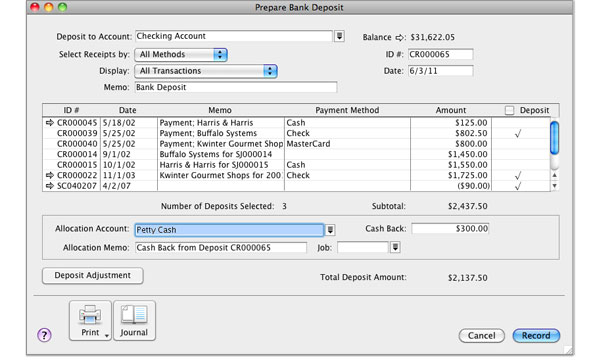Click the scroll down arrow of the receipts list
Screen dimensions: 600x360
click(x=554, y=186)
